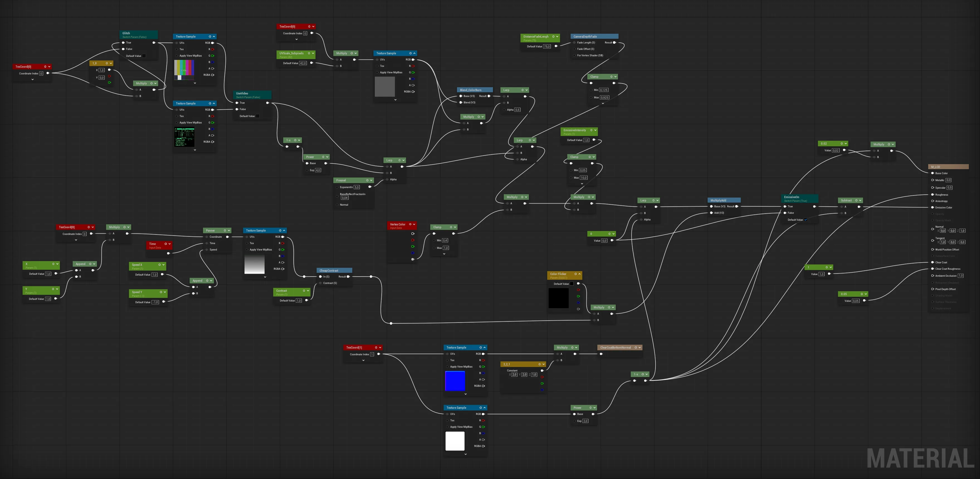
Task: Expand the chevron on the Append node below Speed X
Action: coord(212,281)
